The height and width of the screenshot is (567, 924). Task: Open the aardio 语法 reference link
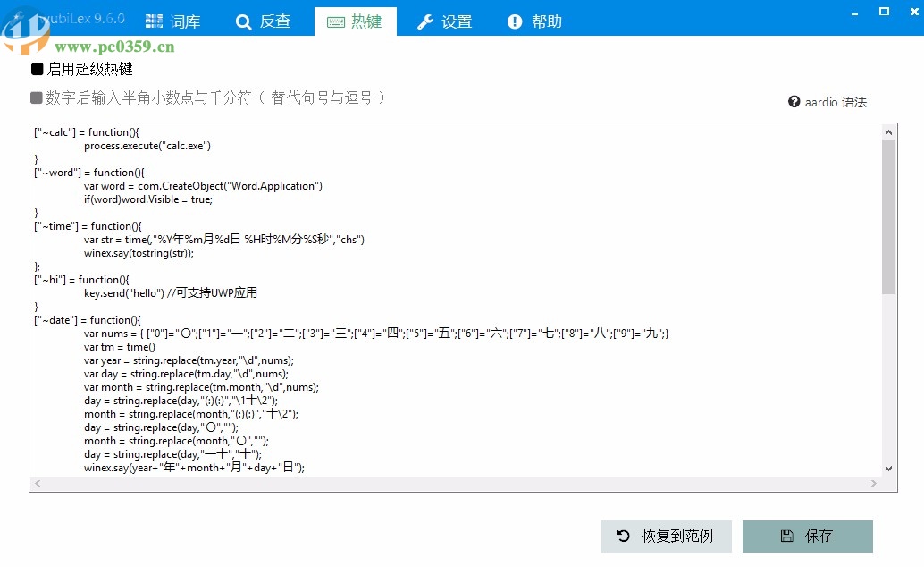pyautogui.click(x=836, y=102)
